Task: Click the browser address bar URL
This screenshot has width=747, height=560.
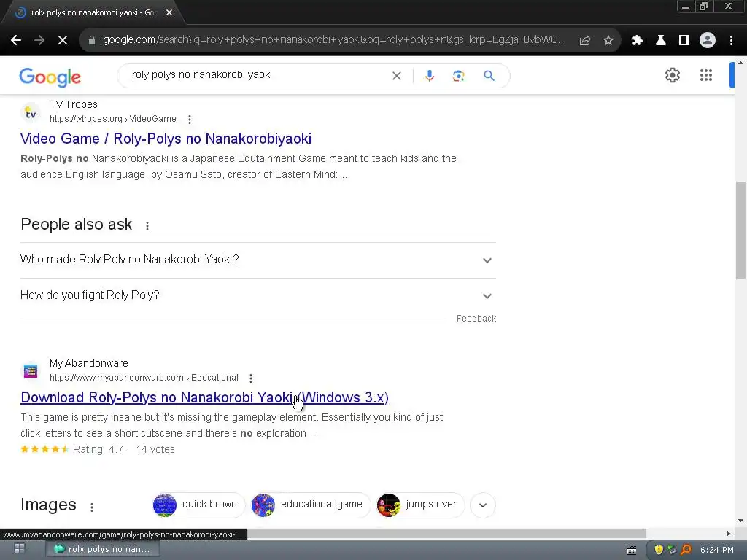Action: coord(333,40)
